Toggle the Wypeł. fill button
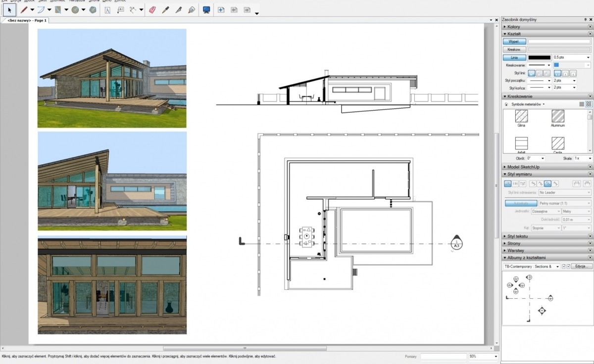The height and width of the screenshot is (364, 594). (x=514, y=42)
